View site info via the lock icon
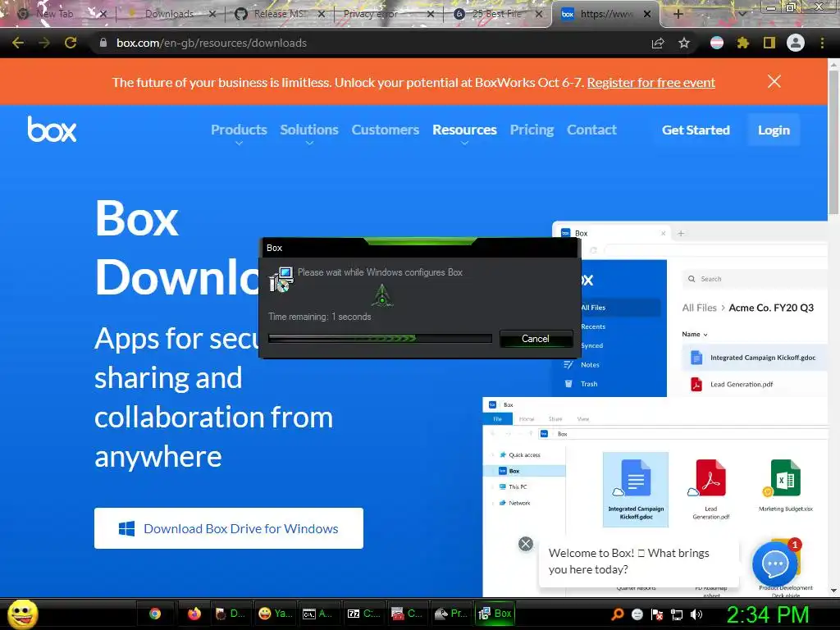The image size is (840, 630). tap(103, 43)
